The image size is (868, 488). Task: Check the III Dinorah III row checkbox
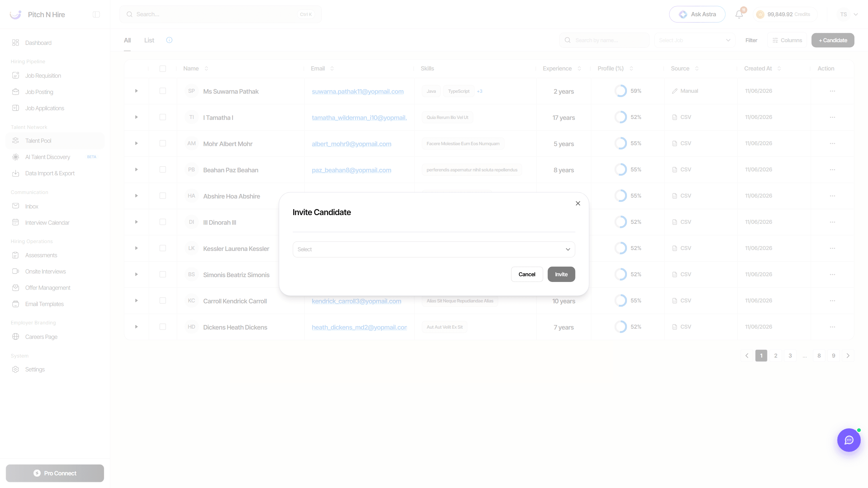163,222
